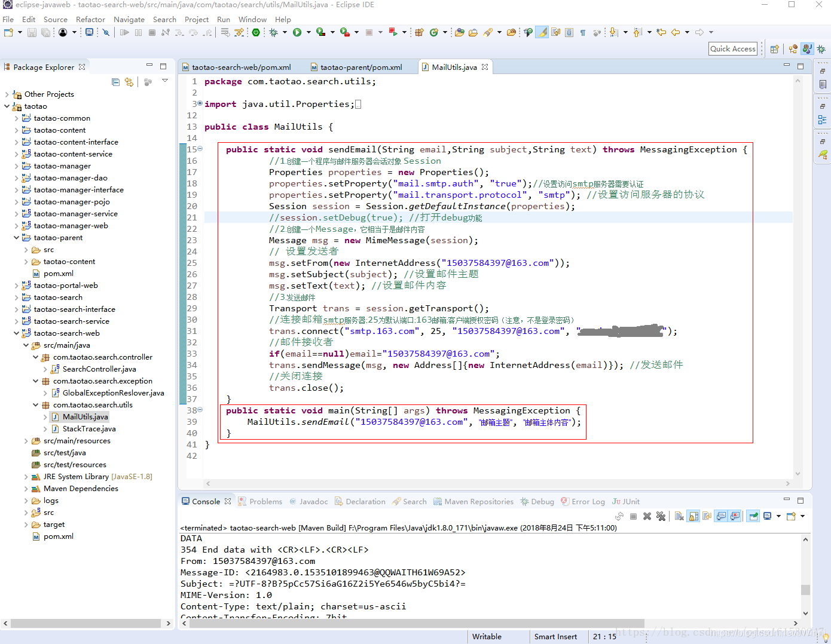Minimize the Package Explorer view
The height and width of the screenshot is (644, 831).
click(x=149, y=66)
